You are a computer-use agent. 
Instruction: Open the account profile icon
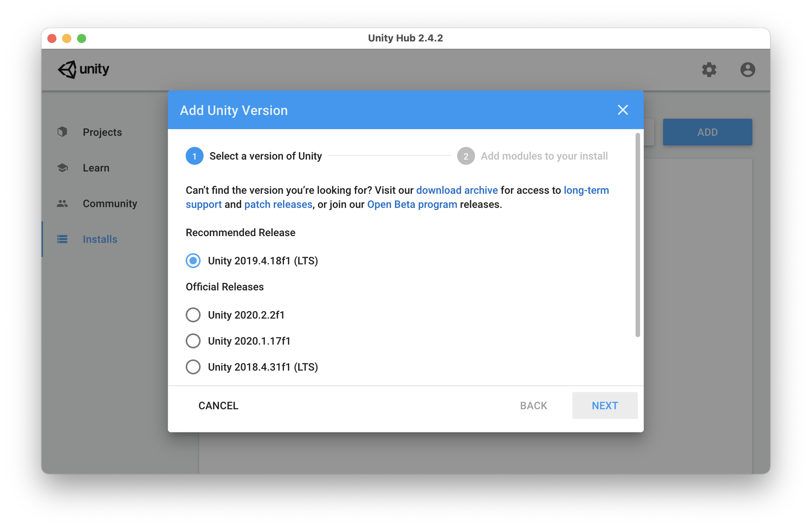[x=747, y=69]
